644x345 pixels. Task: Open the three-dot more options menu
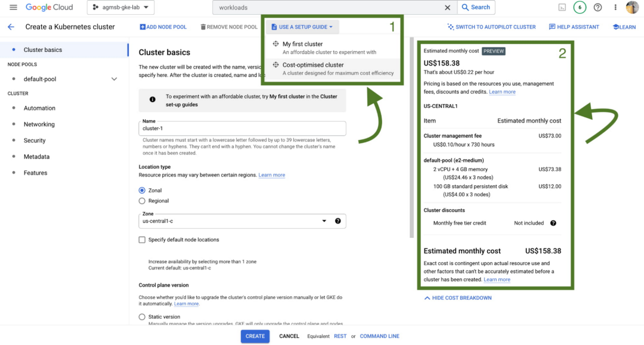point(615,7)
